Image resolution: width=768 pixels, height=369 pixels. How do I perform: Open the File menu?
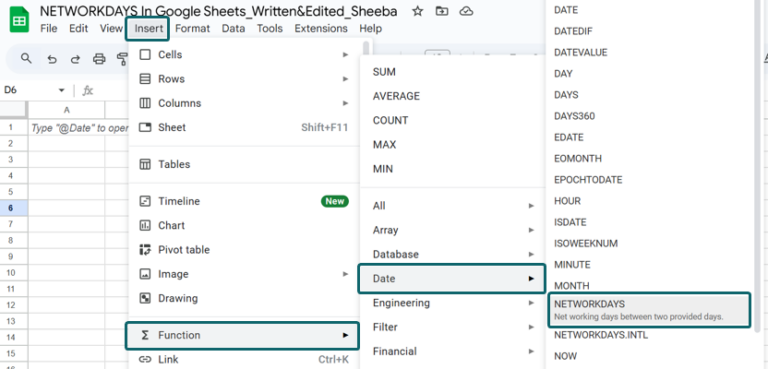48,28
